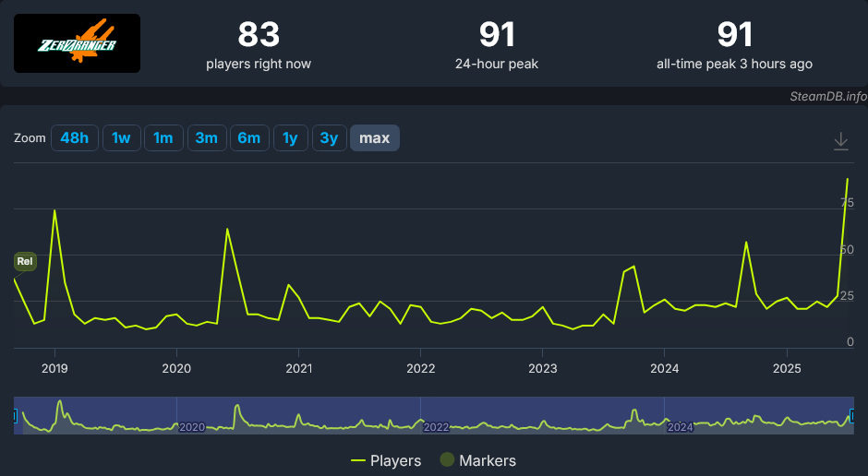The image size is (868, 476).
Task: Click the 50 y-axis label
Action: (847, 249)
